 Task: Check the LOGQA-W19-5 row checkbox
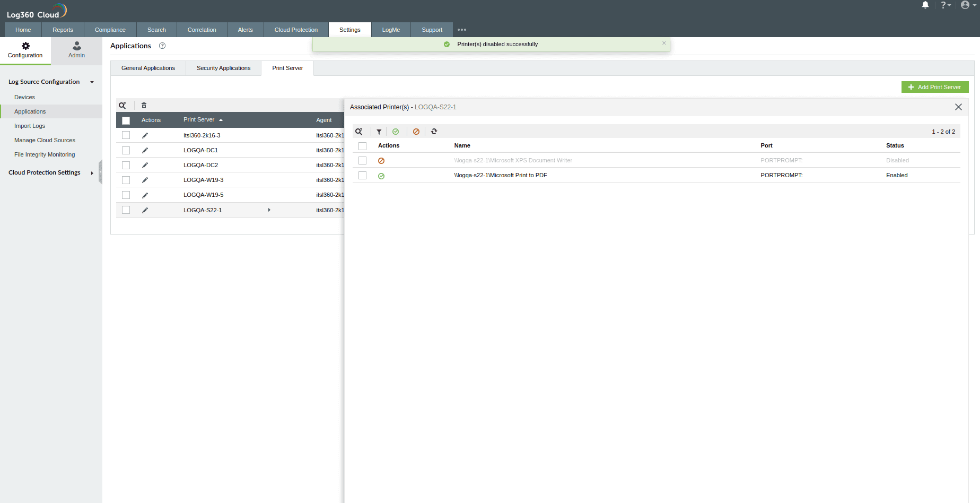pos(126,195)
